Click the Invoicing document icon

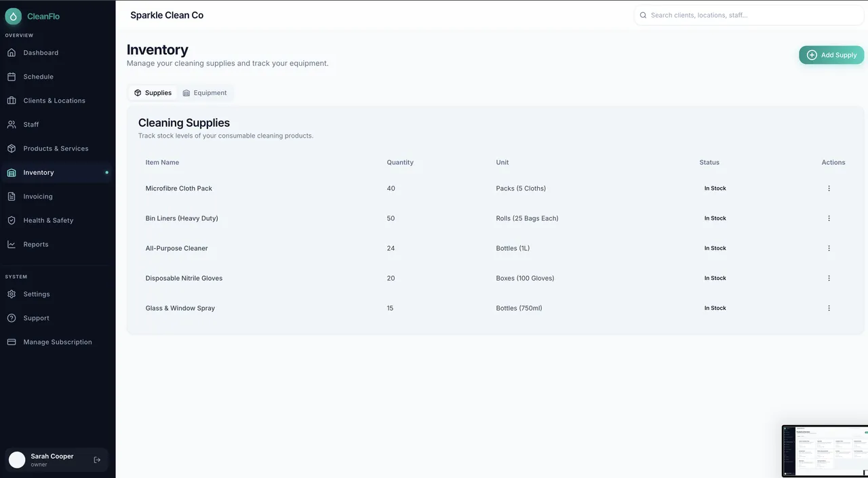click(12, 197)
